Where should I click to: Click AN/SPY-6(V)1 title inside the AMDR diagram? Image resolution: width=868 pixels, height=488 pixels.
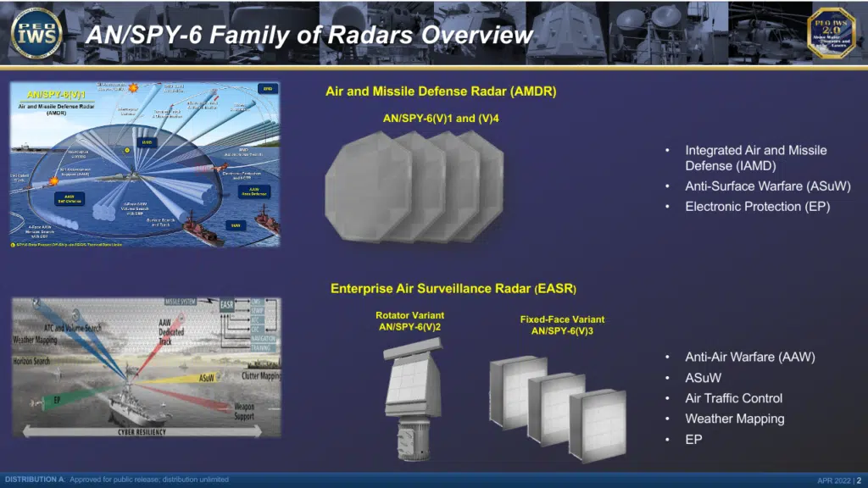56,95
